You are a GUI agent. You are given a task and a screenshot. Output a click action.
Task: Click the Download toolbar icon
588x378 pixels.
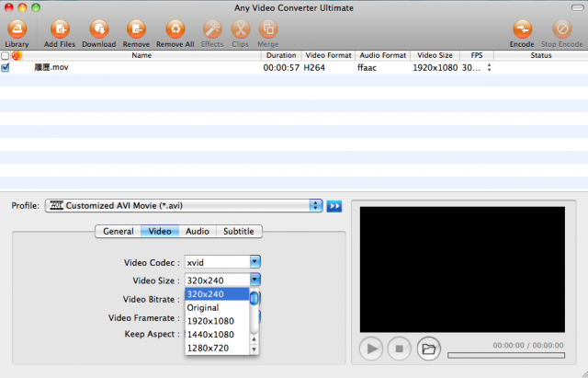click(99, 29)
